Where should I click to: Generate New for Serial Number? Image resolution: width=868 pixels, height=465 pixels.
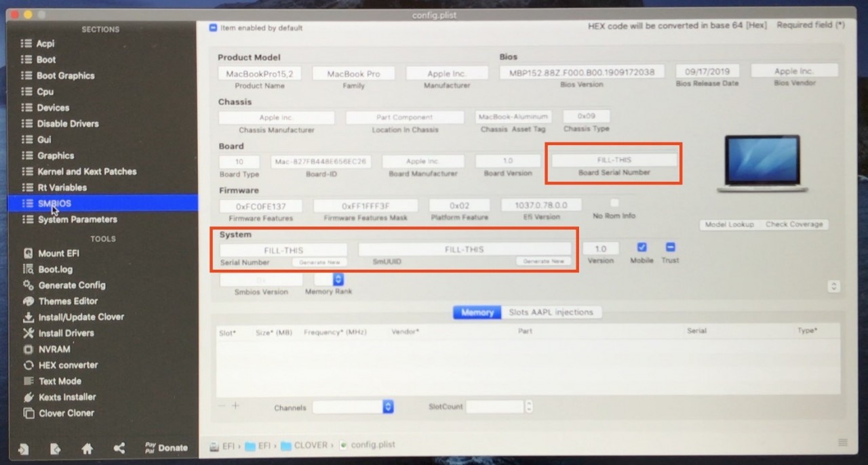(320, 262)
